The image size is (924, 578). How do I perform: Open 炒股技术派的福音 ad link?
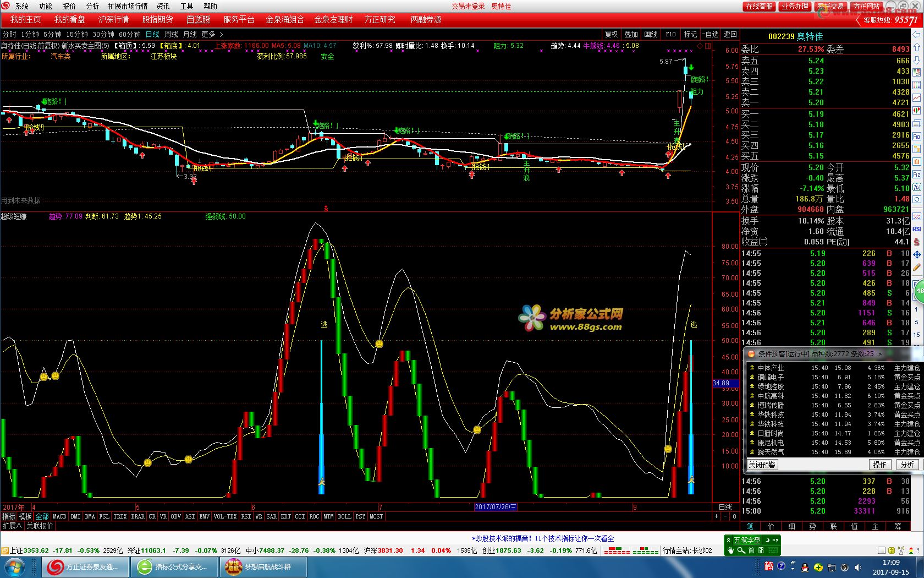tap(543, 538)
